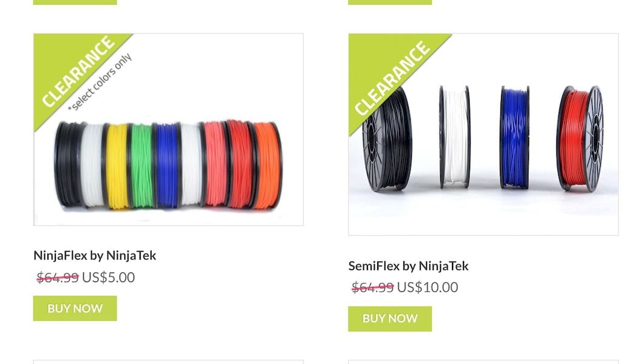The image size is (642, 364).
Task: Click the black SemiFlex filament spool
Action: 388,139
